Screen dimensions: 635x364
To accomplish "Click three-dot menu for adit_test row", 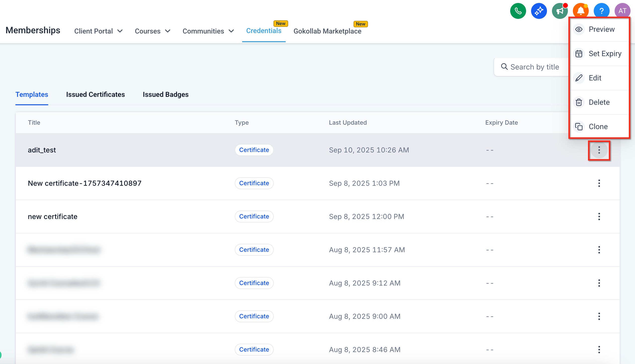I will [x=599, y=150].
